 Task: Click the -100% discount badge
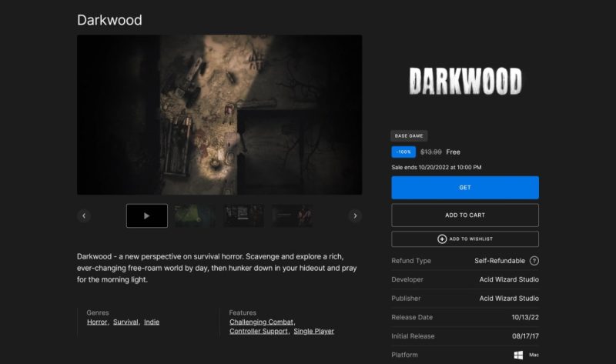point(403,152)
